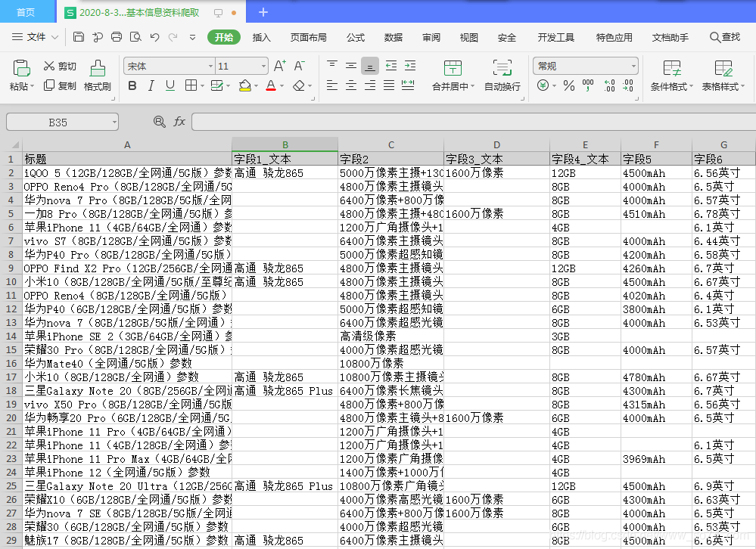
Task: Toggle Italic formatting
Action: [151, 85]
